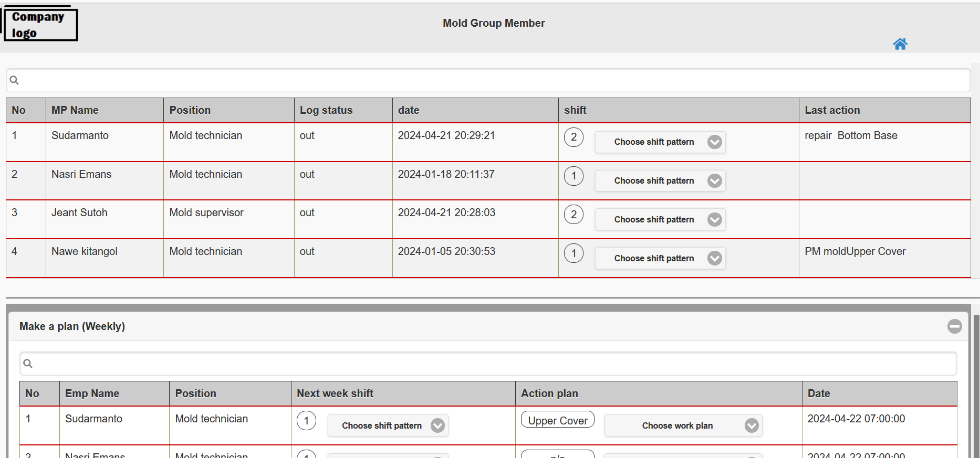Screen dimensions: 980x458
Task: Expand shift pattern dropdown for Jeant Sutoh
Action: (x=660, y=220)
